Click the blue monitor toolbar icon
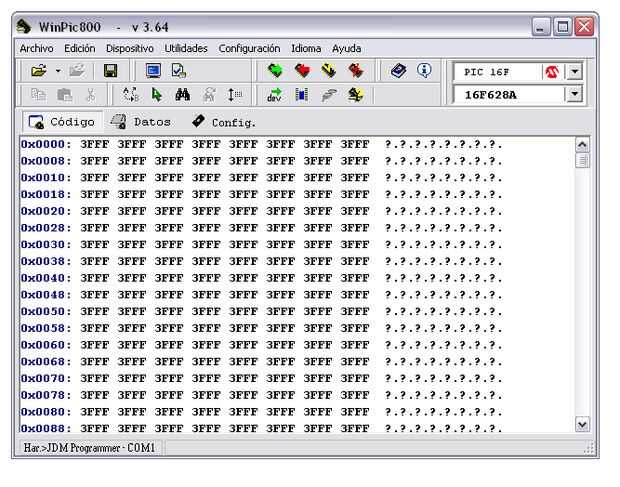This screenshot has height=487, width=620. coord(153,71)
